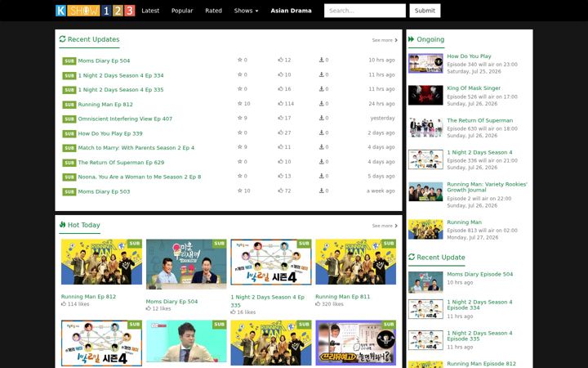Click the download icon for Running Man Ep 812
The width and height of the screenshot is (588, 368).
click(x=322, y=104)
